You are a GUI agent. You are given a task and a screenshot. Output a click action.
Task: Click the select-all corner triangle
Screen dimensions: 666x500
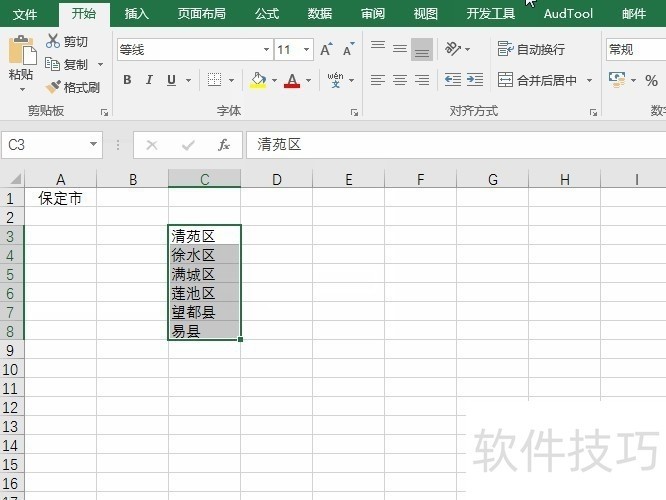pos(15,179)
